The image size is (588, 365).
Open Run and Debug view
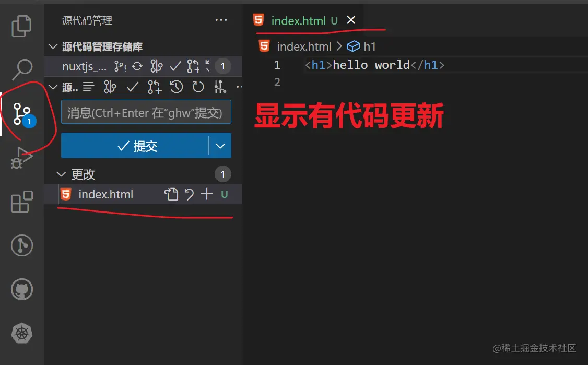pos(21,157)
